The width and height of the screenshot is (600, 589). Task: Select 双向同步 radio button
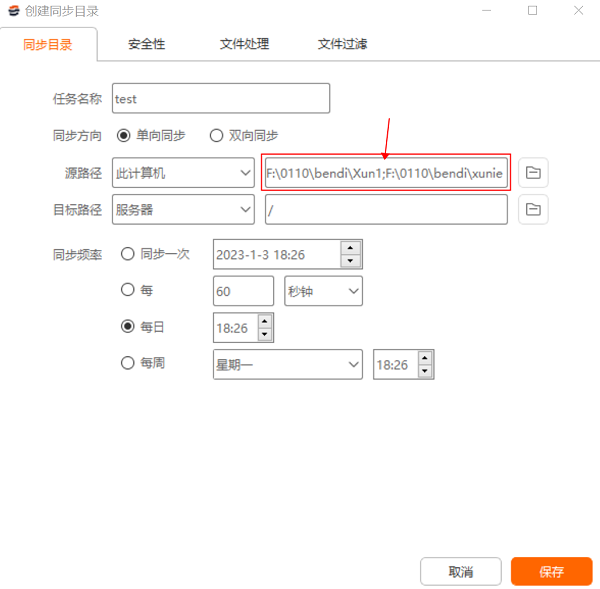pos(216,136)
